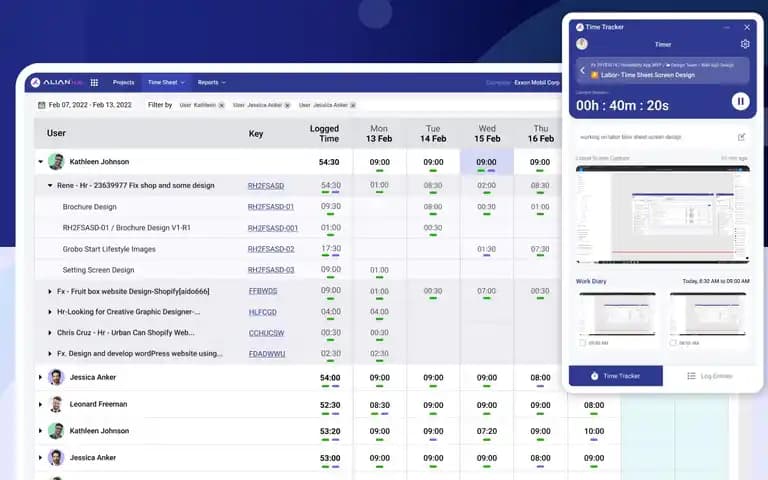Click the User column header
Image resolution: width=768 pixels, height=480 pixels.
(56, 133)
